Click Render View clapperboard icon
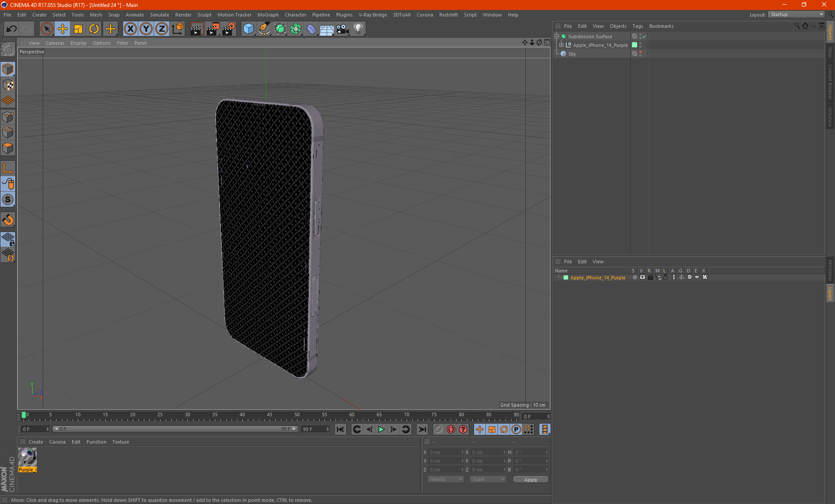The height and width of the screenshot is (504, 835). point(197,29)
